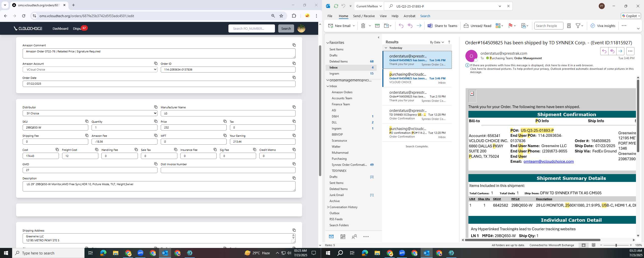Switch to Send / Receive tab
This screenshot has width=644, height=258.
tap(364, 16)
